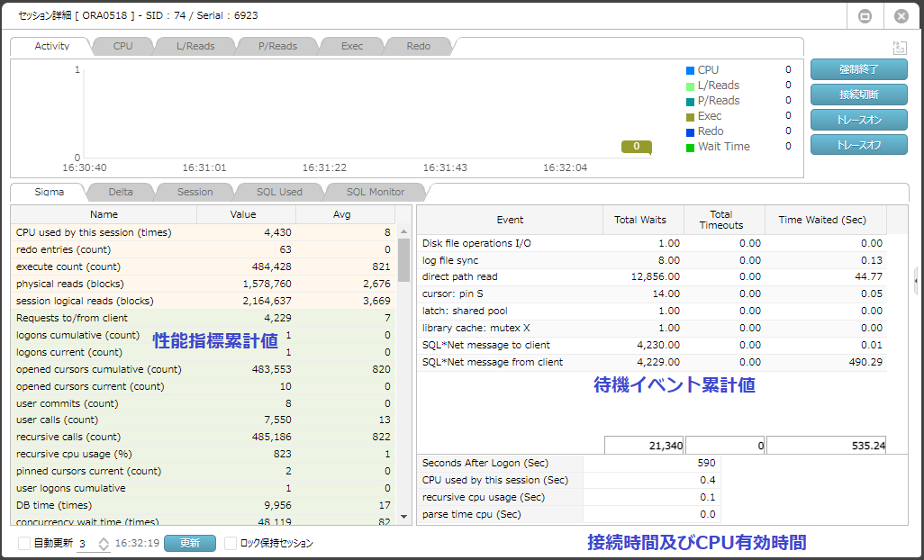Show the Exec chart tab

pos(352,46)
